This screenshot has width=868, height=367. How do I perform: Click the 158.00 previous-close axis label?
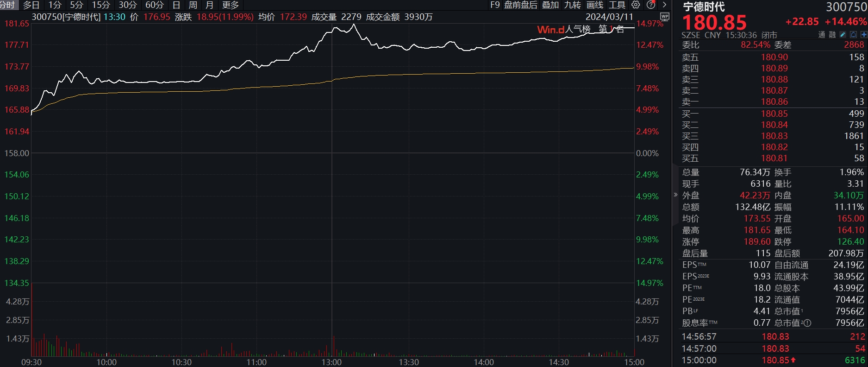(16, 153)
